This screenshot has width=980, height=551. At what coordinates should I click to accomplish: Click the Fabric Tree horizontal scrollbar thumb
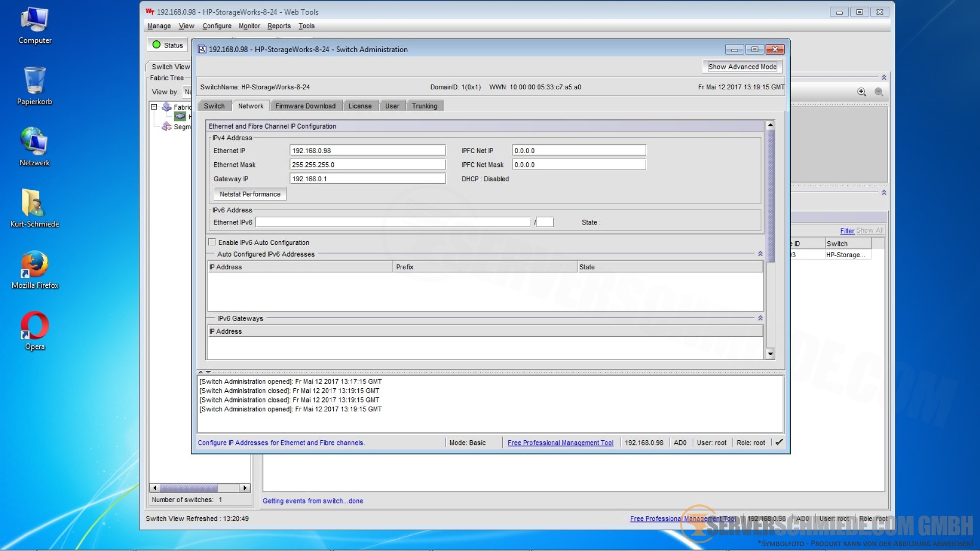189,488
